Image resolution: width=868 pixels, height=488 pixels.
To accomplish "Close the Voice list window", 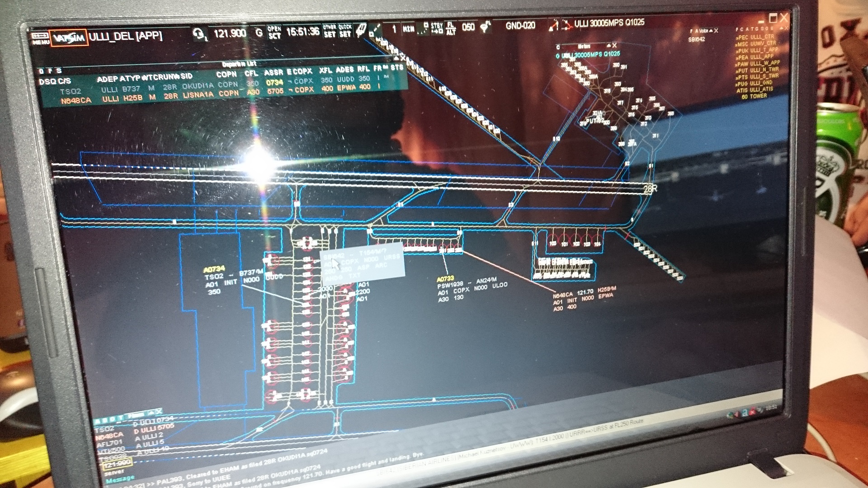I will pos(716,31).
